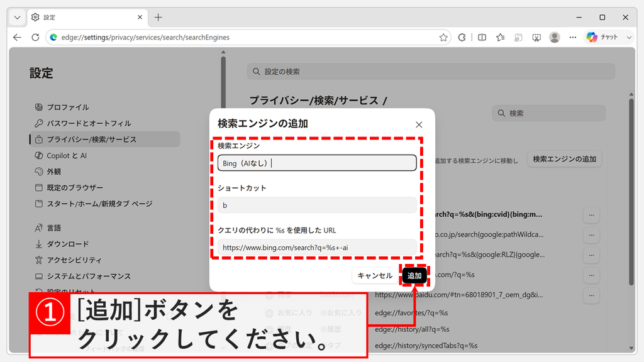Open the tab list dropdown arrow

(17, 17)
